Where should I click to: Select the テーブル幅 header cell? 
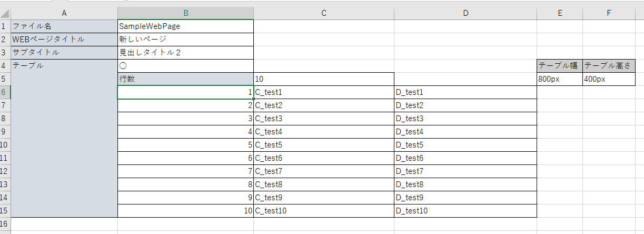pos(559,66)
